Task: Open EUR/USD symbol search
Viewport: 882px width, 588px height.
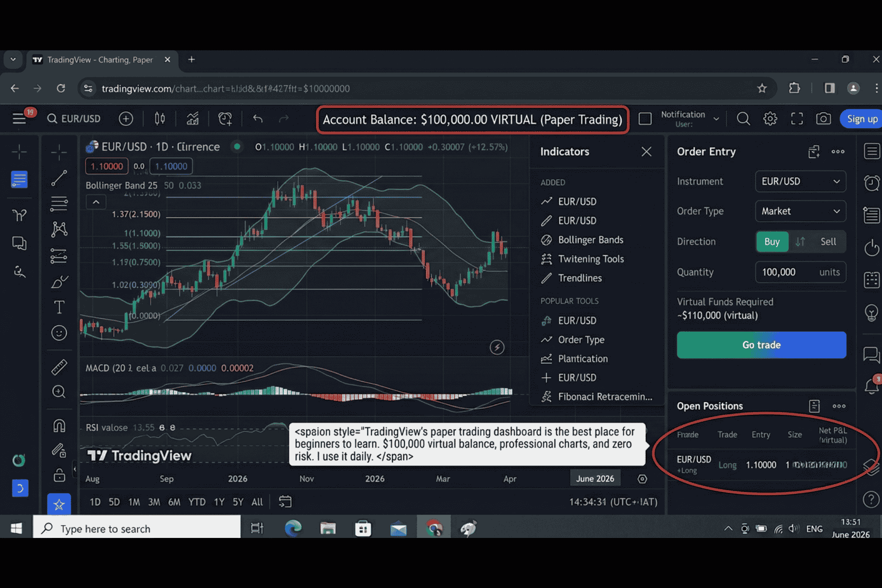Action: pos(74,119)
